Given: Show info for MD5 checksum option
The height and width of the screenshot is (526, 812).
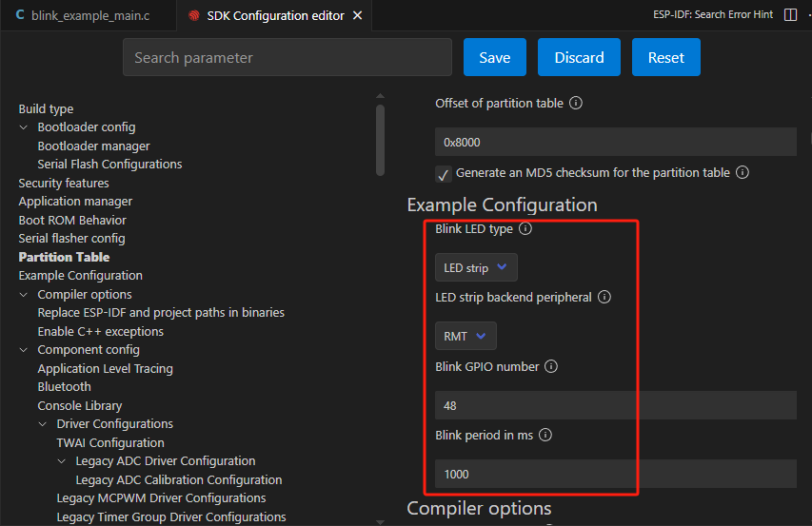Looking at the screenshot, I should point(743,172).
